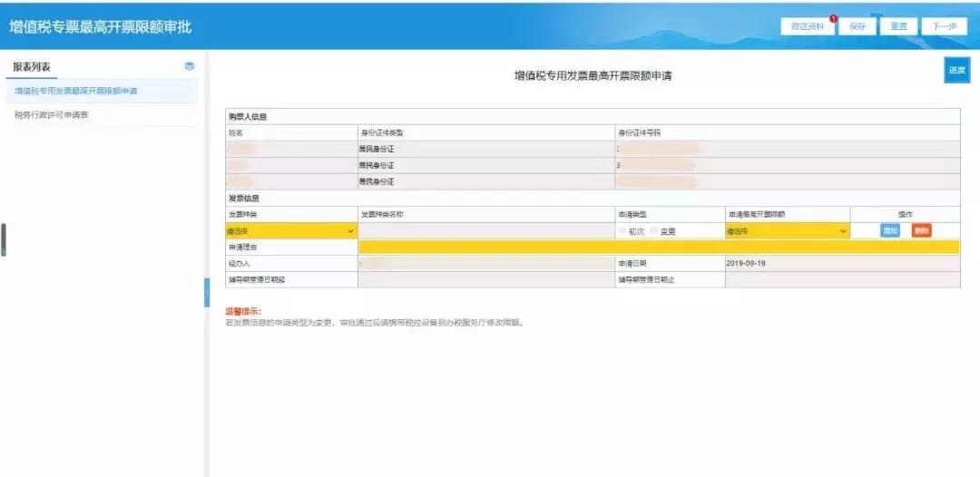This screenshot has width=980, height=477.
Task: Select 增值税专用发票最高开票限额申请 in report list
Action: click(76, 91)
